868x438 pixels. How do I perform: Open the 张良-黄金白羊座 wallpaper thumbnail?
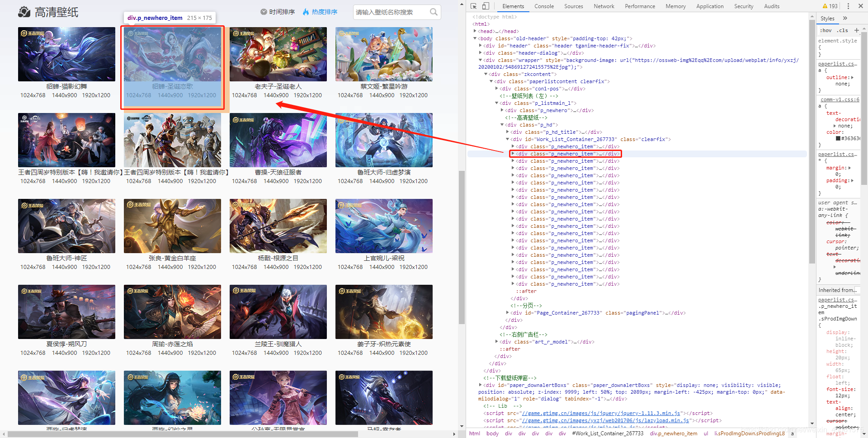[172, 226]
